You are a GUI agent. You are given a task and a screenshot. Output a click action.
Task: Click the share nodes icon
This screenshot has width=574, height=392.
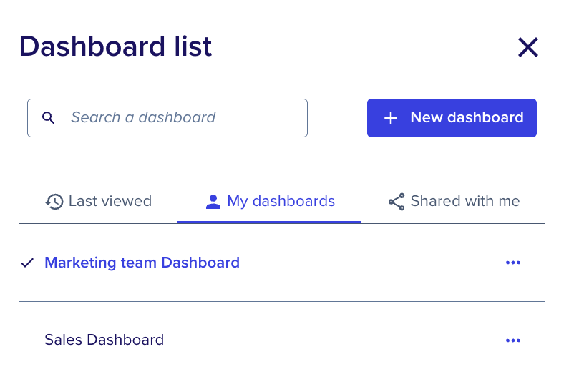click(x=397, y=202)
